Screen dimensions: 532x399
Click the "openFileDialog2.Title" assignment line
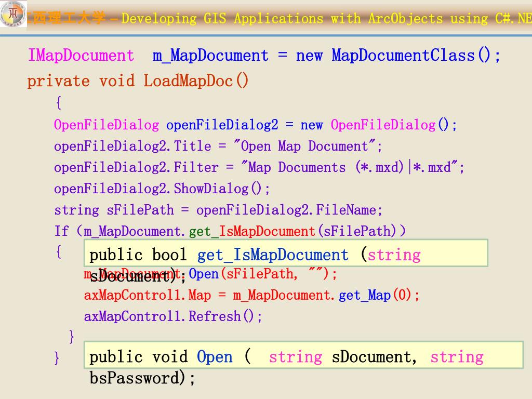218,146
